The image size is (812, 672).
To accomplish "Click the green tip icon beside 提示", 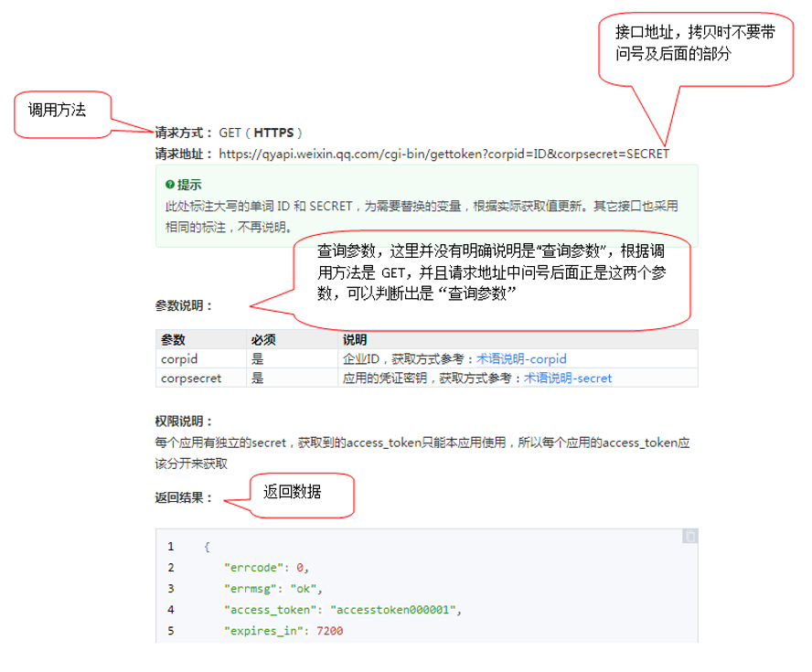I will 170,185.
